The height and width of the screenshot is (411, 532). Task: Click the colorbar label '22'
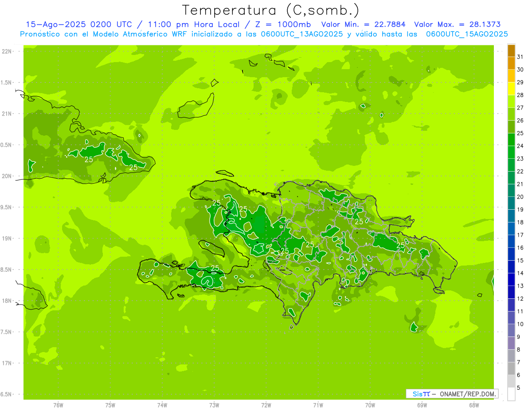point(520,171)
